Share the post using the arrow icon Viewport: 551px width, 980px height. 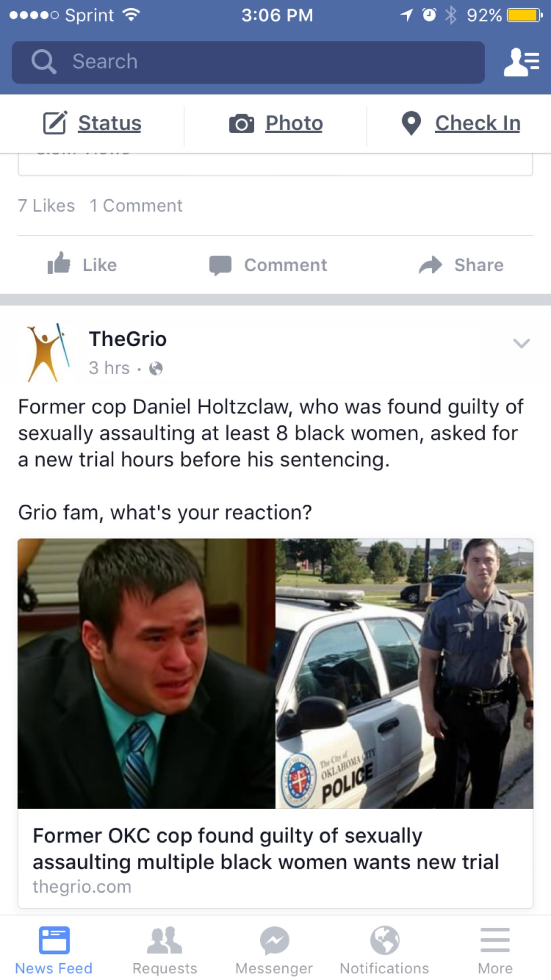(x=431, y=265)
